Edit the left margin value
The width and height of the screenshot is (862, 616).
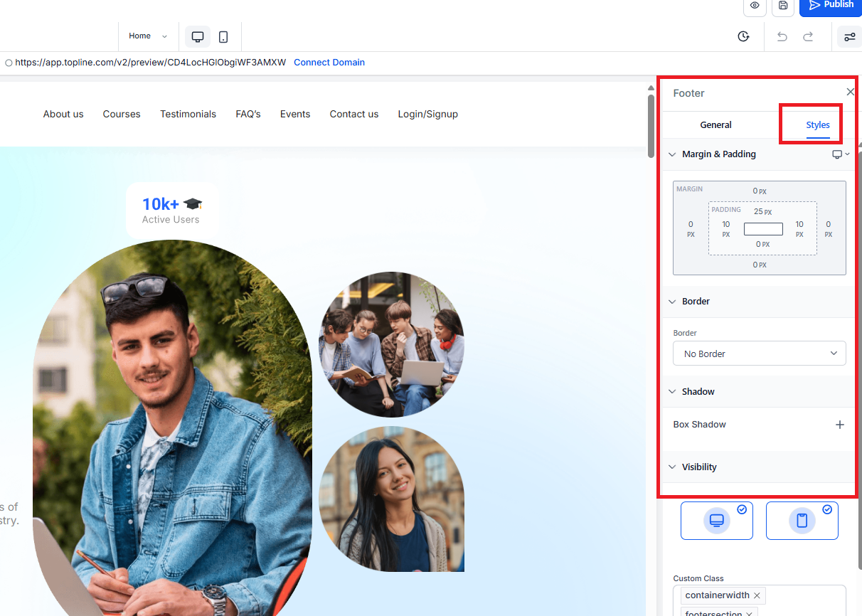coord(691,228)
